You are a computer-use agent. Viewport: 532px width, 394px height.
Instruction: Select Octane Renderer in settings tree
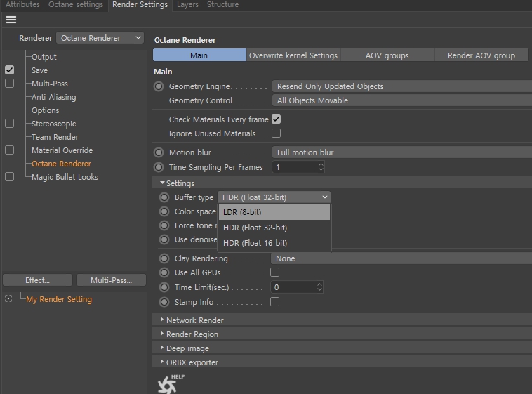(x=61, y=164)
